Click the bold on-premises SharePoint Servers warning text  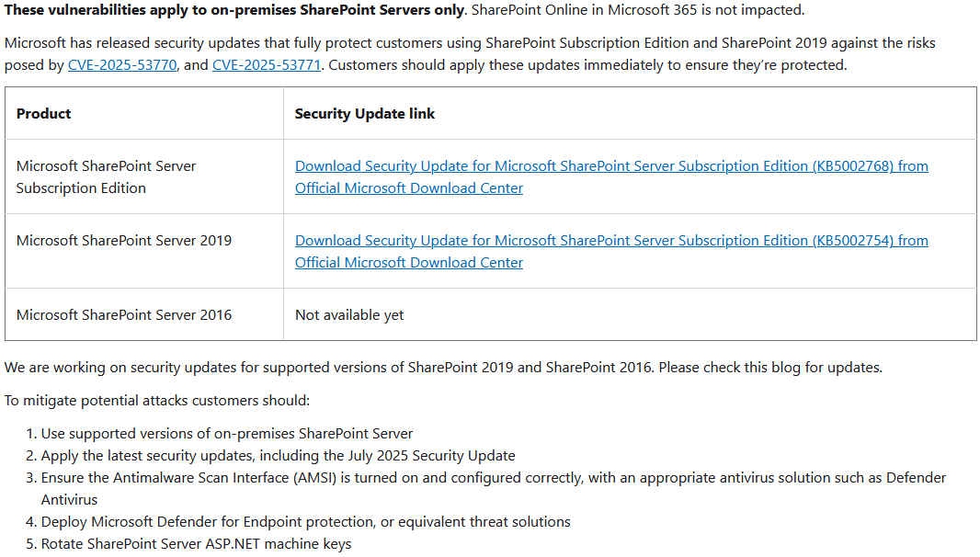(x=235, y=10)
